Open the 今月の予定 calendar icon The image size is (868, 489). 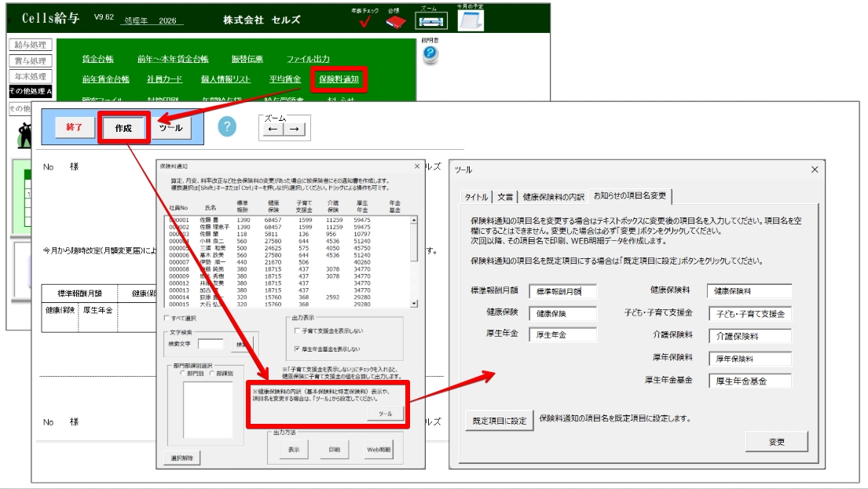471,20
